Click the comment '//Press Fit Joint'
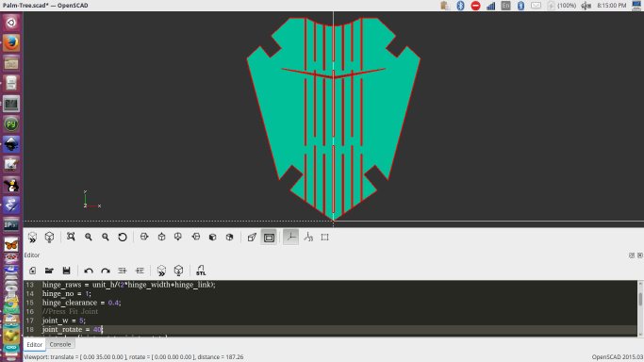Viewport: 644px width, 362px height. 70,311
